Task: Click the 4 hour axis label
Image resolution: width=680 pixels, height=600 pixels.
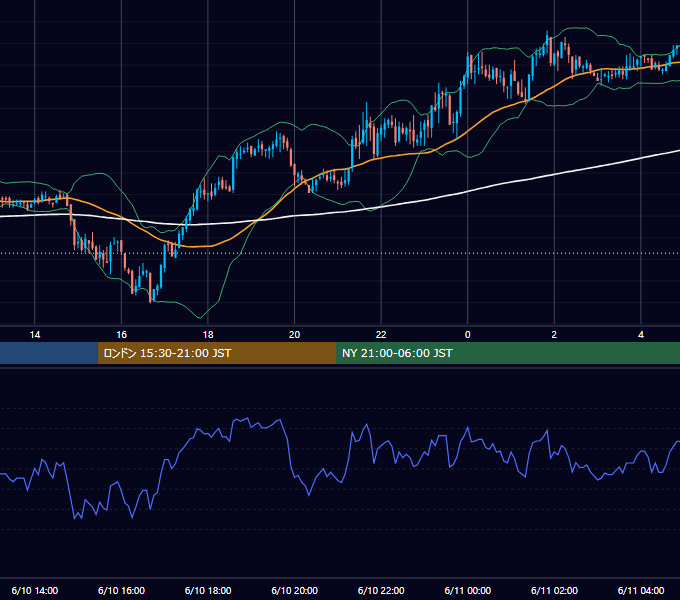Action: (641, 335)
